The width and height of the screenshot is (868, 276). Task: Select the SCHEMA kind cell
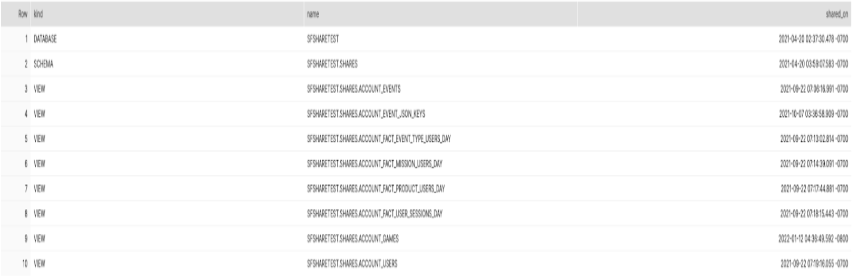[43, 64]
